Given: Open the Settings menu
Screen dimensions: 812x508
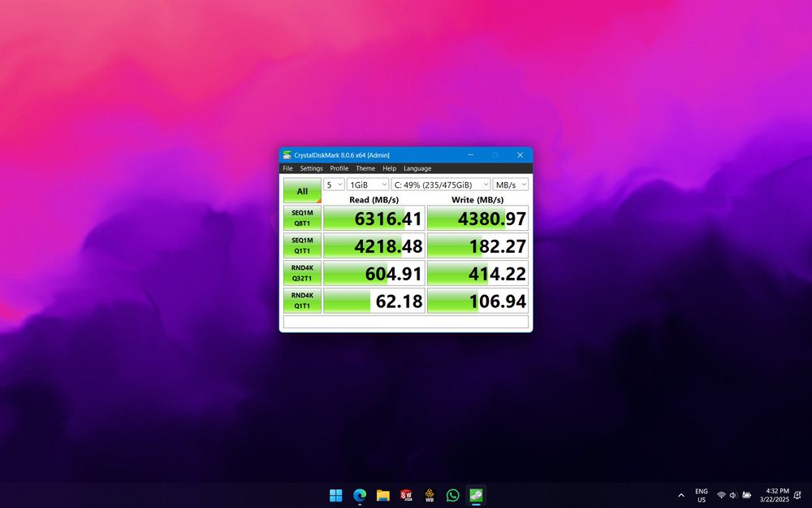Looking at the screenshot, I should tap(311, 168).
